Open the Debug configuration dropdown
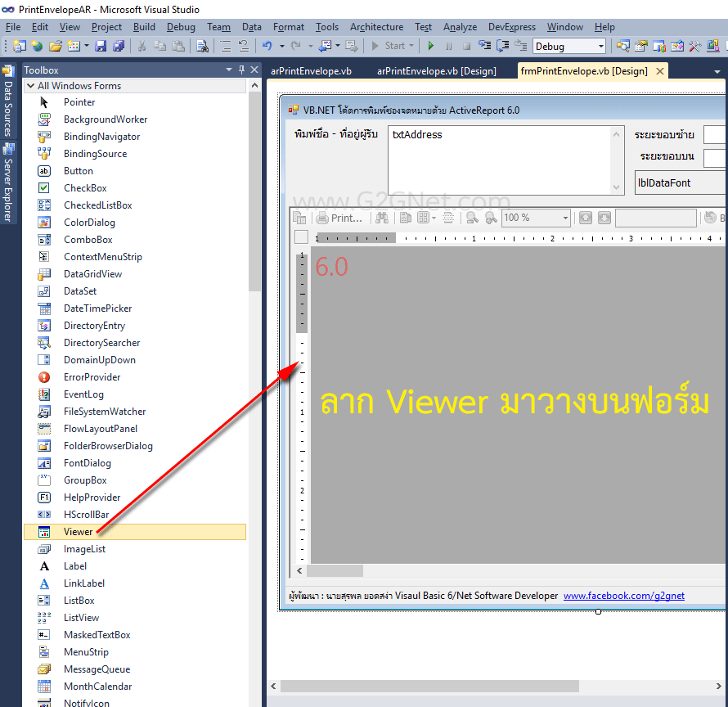This screenshot has height=707, width=728. click(600, 47)
